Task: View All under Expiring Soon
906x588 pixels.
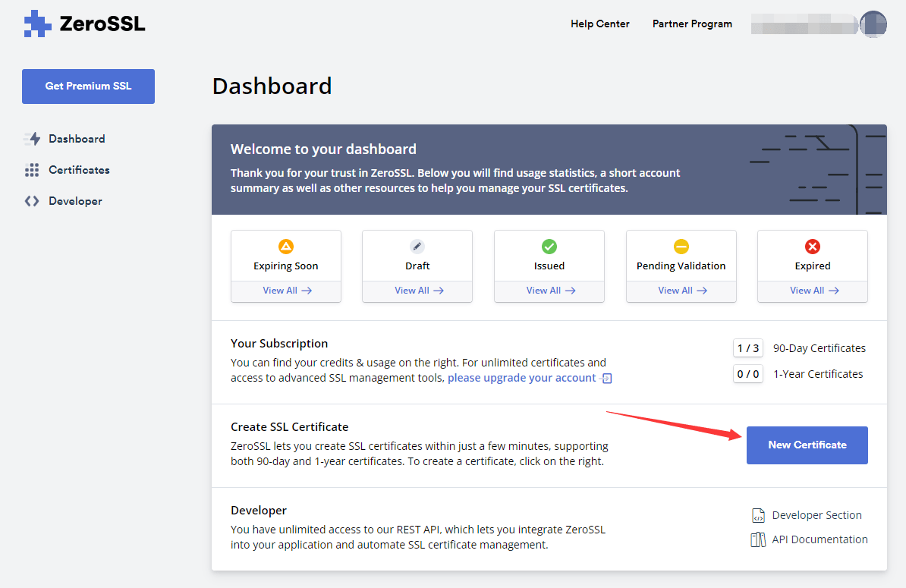Action: pos(286,291)
